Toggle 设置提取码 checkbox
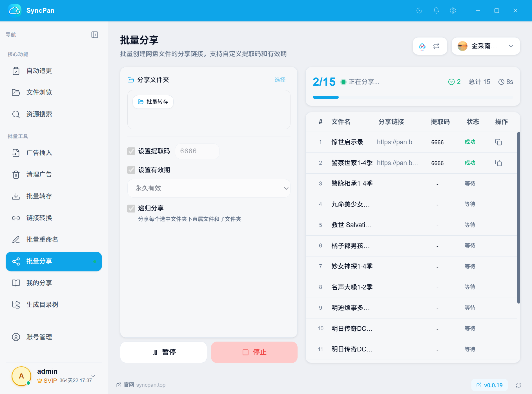532x394 pixels. click(131, 151)
